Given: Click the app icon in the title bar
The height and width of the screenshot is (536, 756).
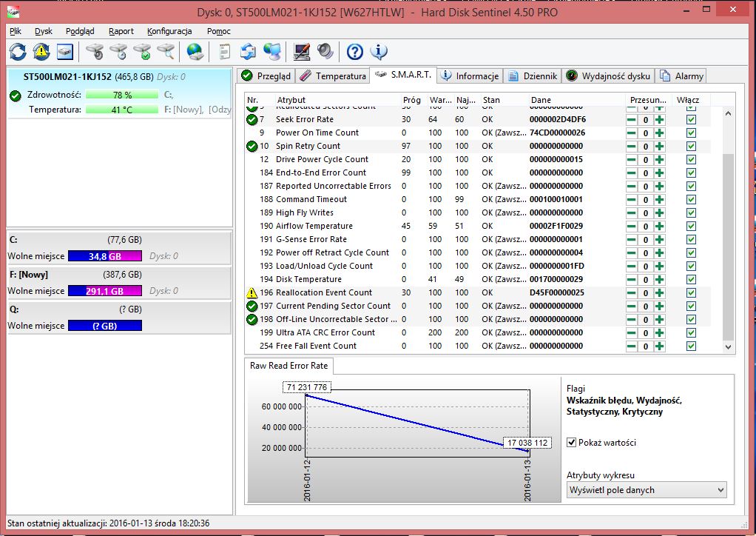Looking at the screenshot, I should click(x=13, y=12).
